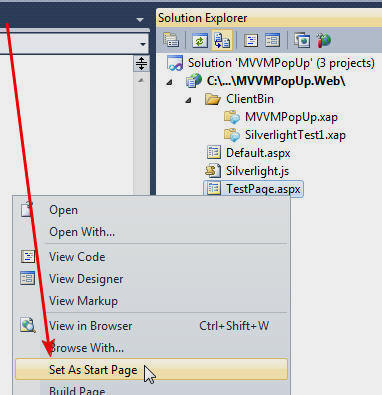Toggle the Nest Related Files toolbar button
Screen dimensions: 382x395
[x=222, y=40]
